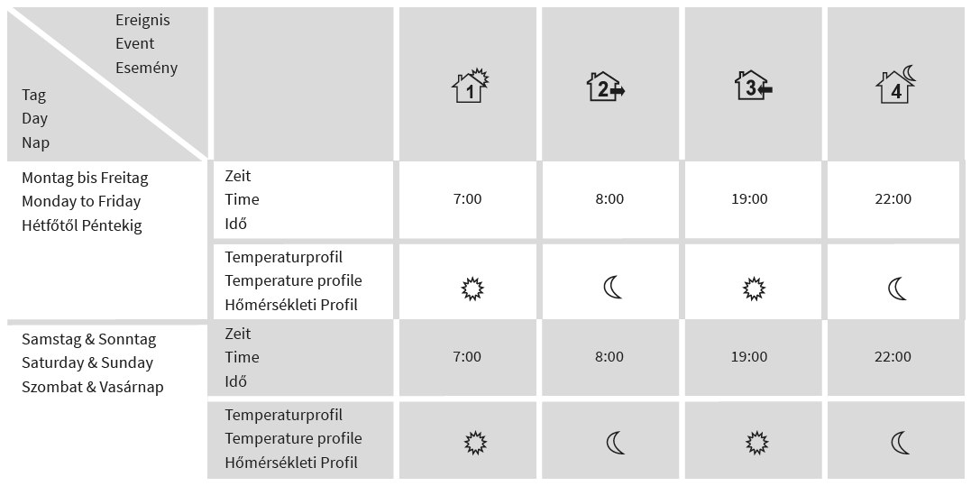Viewport: 980px width, 486px height.
Task: Select weekend event 3 sun profile icon
Action: pyautogui.click(x=757, y=443)
